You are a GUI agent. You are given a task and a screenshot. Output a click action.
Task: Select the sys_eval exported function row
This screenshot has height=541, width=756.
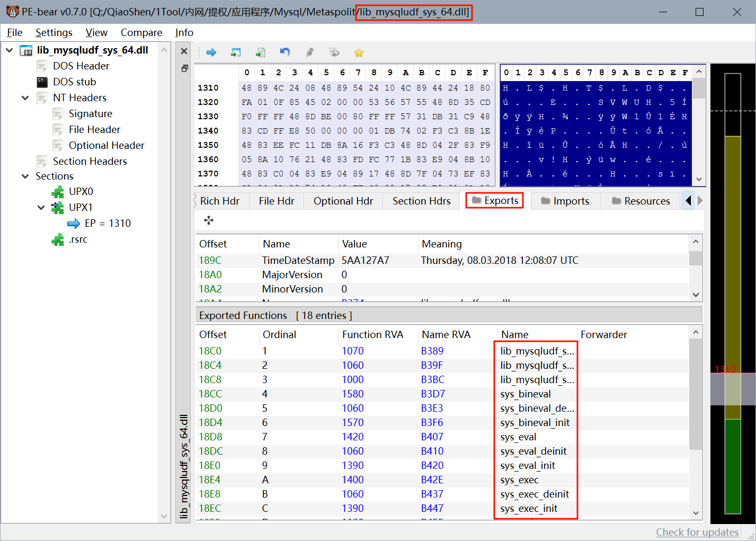tap(518, 437)
